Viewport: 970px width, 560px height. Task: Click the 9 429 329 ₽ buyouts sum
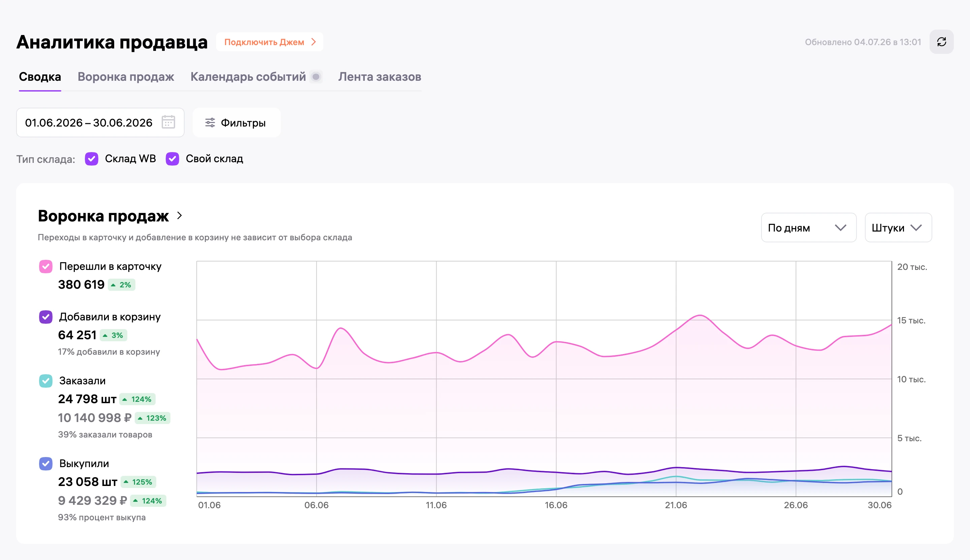coord(92,500)
